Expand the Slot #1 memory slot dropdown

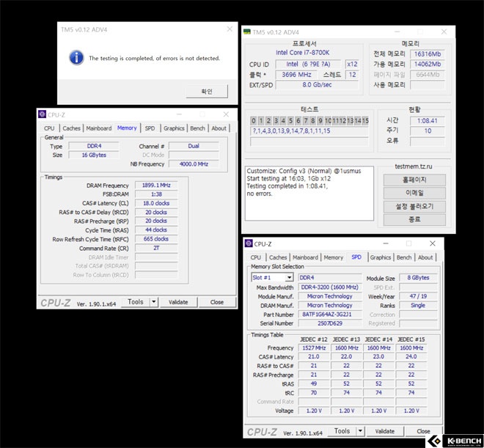click(x=289, y=277)
